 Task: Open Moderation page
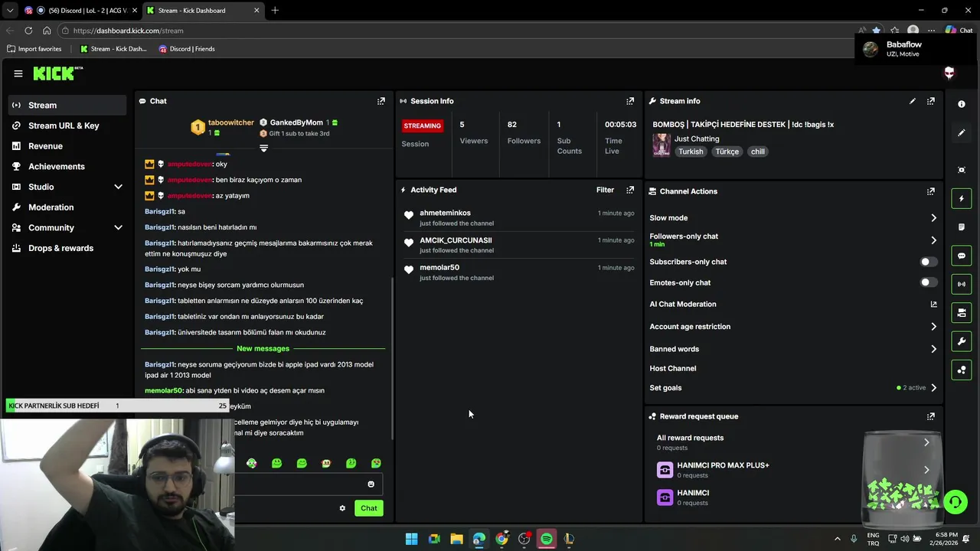coord(67,207)
